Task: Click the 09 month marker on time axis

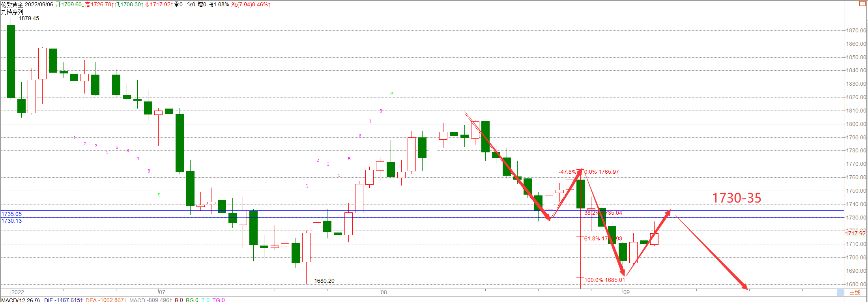Action: 626,292
